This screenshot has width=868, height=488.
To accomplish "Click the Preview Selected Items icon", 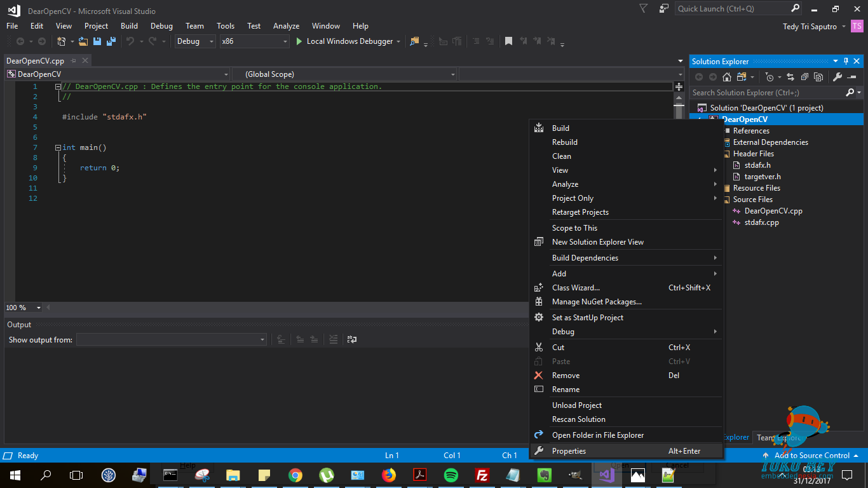I will (851, 77).
